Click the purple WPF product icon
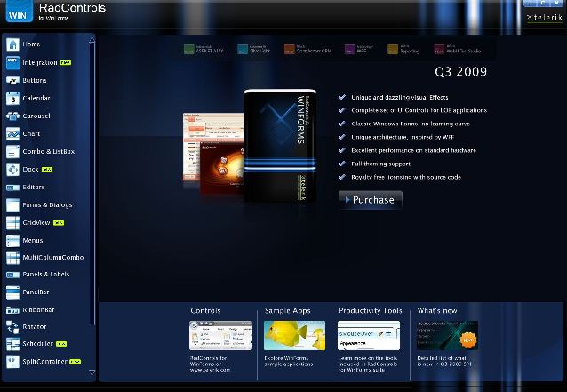 point(350,49)
